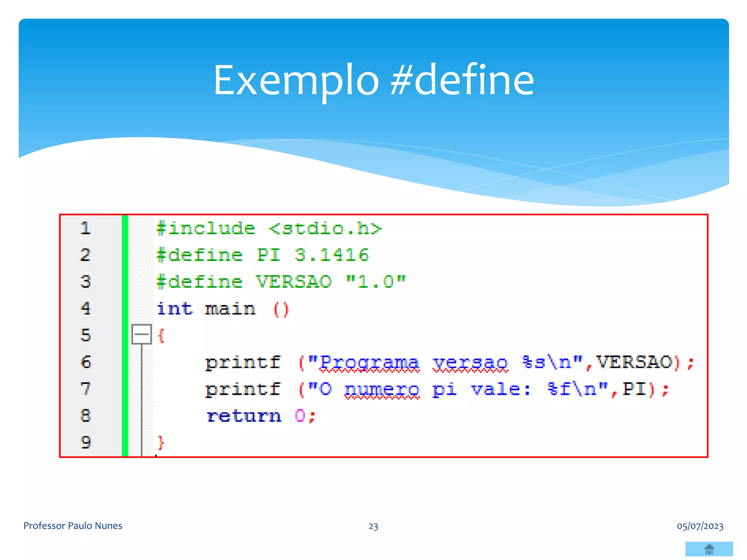The height and width of the screenshot is (560, 747).
Task: Click the closing brace on line 9
Action: tap(161, 443)
